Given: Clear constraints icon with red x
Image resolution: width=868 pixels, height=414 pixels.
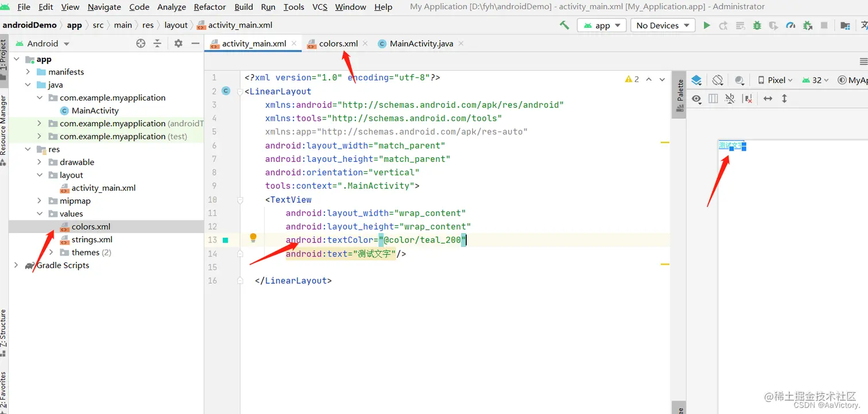Looking at the screenshot, I should (x=747, y=99).
